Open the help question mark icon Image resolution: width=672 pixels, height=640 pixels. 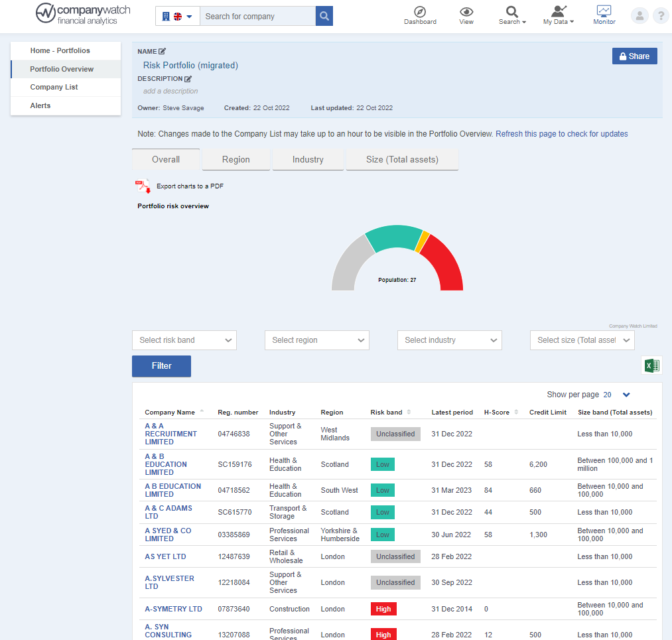[661, 15]
